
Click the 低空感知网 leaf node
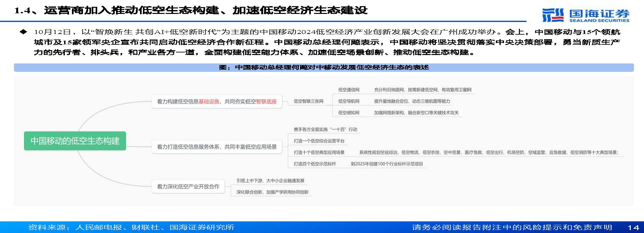(348, 113)
